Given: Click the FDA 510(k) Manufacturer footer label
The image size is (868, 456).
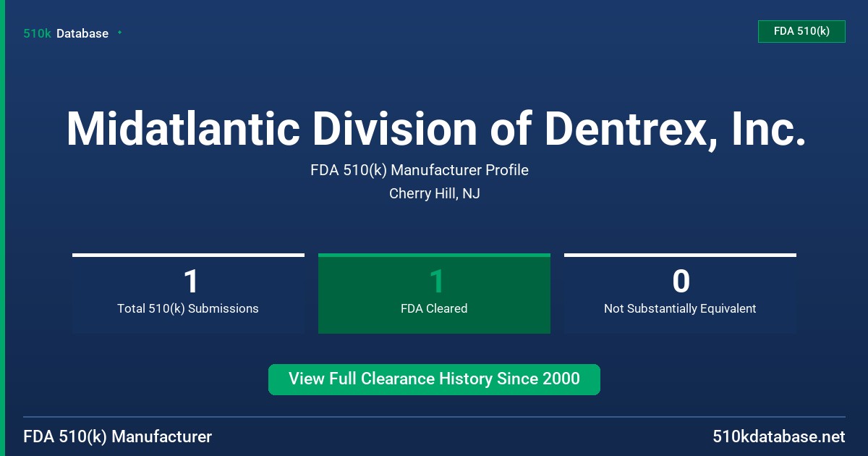Looking at the screenshot, I should [x=118, y=437].
